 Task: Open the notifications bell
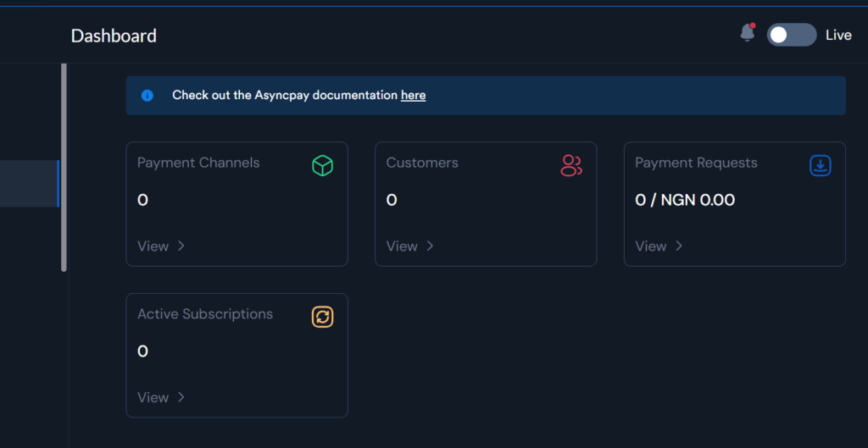[x=747, y=33]
